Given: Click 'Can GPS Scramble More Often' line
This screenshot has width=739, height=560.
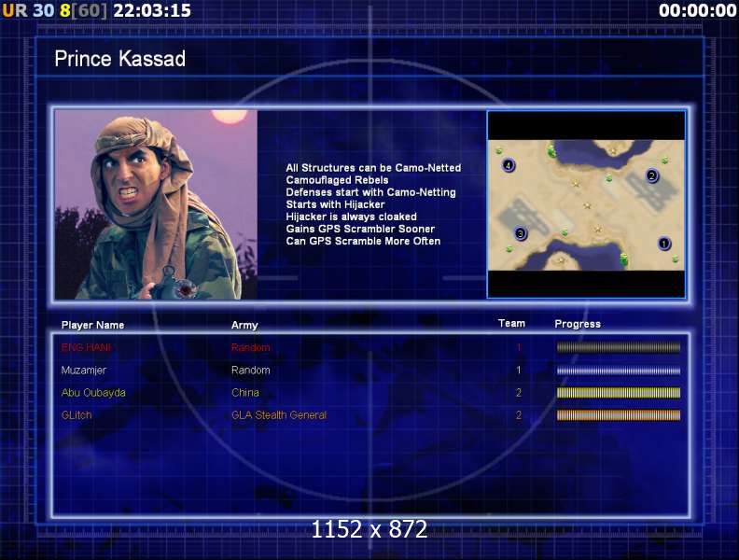Looking at the screenshot, I should click(x=363, y=242).
